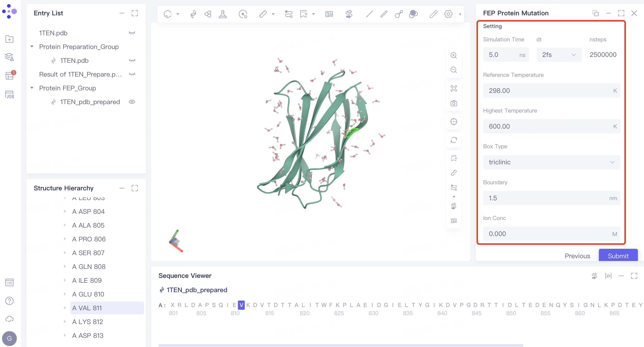
Task: Collapse the Protein FEP_Group entry
Action: pyautogui.click(x=32, y=88)
